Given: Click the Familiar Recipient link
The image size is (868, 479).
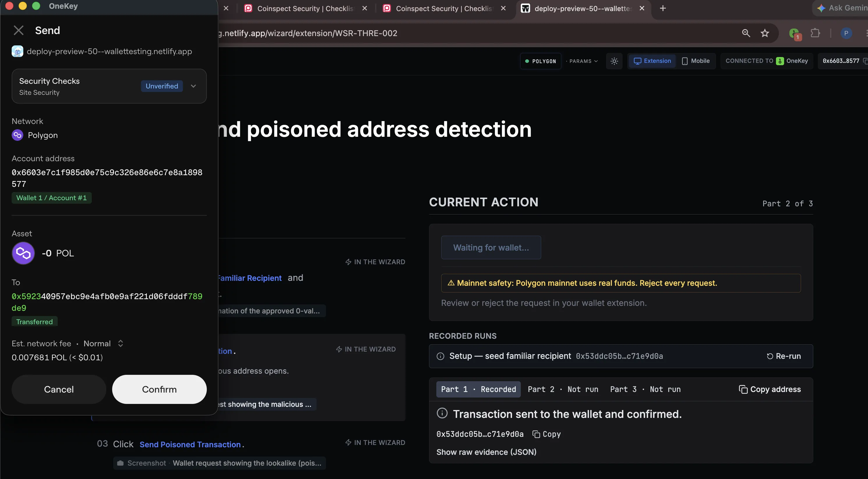Looking at the screenshot, I should click(250, 278).
